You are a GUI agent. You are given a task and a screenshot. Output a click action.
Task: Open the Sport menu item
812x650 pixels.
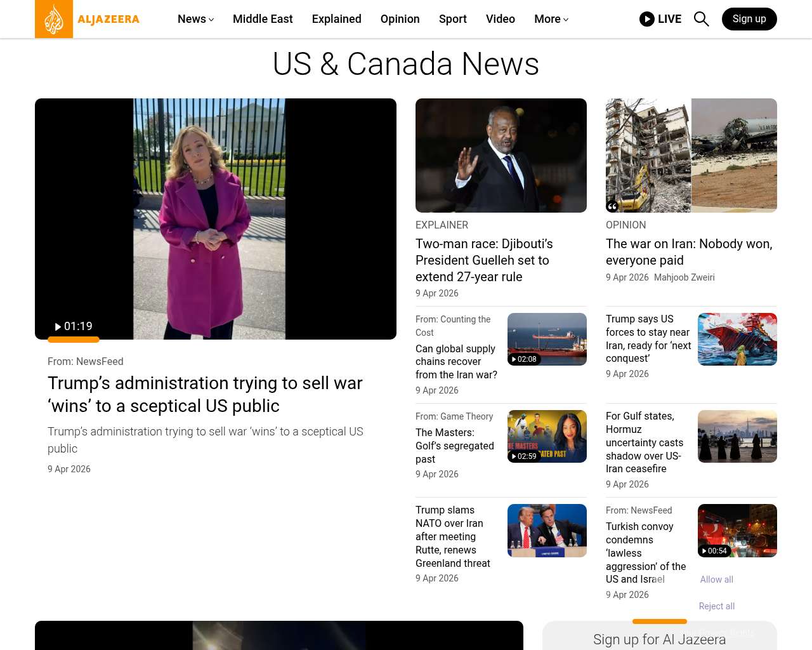tap(452, 19)
